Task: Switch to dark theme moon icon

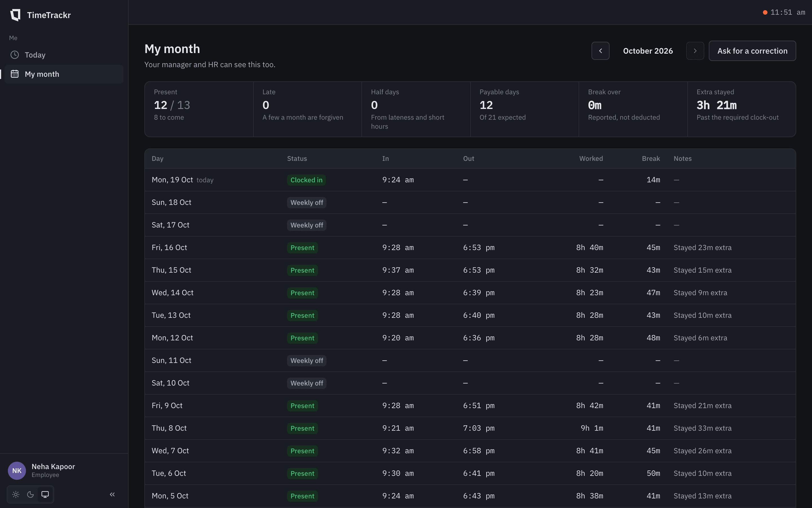Action: (x=30, y=494)
